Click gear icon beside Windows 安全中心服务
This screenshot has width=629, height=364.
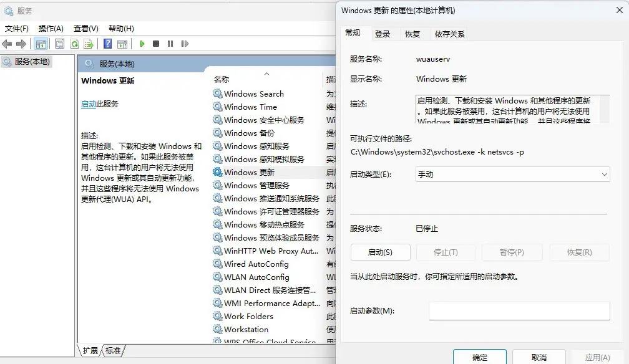click(217, 120)
